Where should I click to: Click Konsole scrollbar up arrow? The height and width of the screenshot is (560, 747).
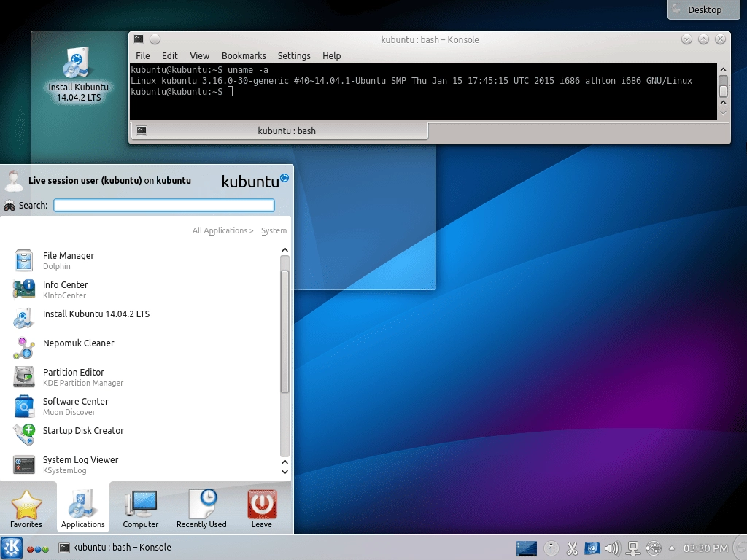[x=723, y=69]
